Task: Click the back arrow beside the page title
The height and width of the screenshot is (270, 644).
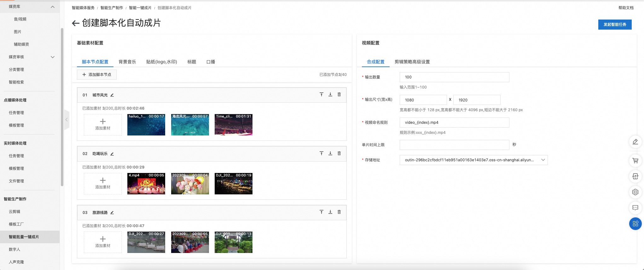Action: 75,23
